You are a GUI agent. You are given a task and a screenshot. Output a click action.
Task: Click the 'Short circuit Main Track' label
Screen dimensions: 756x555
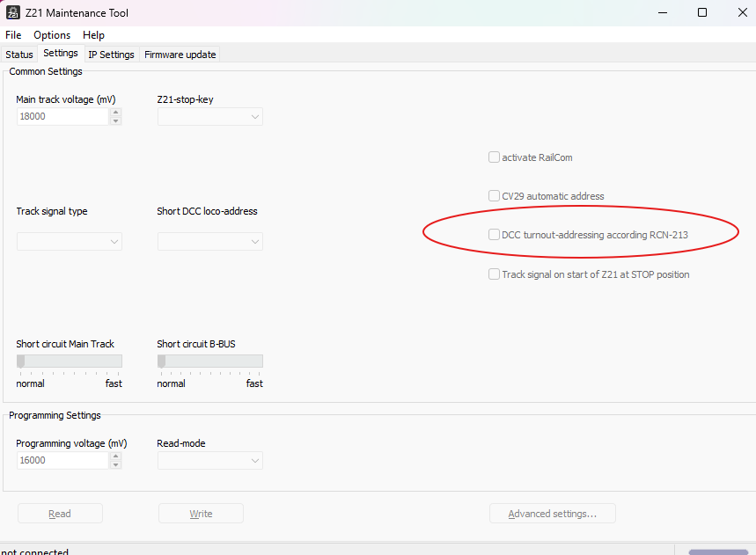click(65, 344)
